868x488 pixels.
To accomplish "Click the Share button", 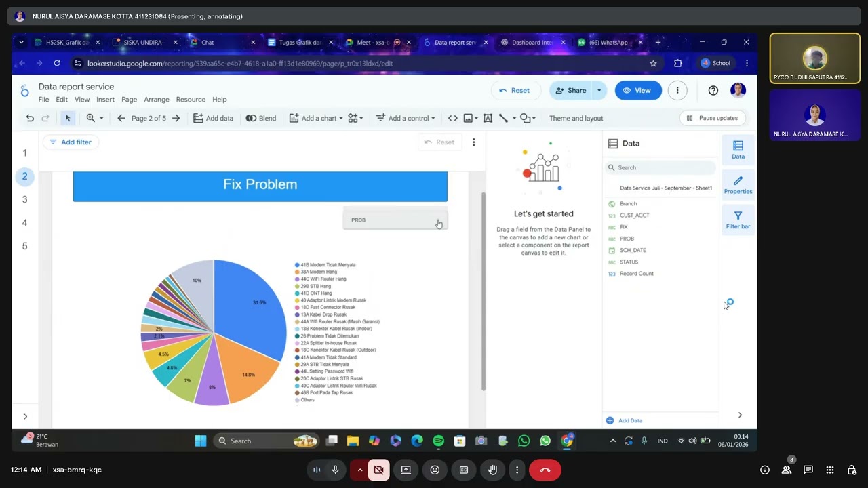I will click(571, 90).
